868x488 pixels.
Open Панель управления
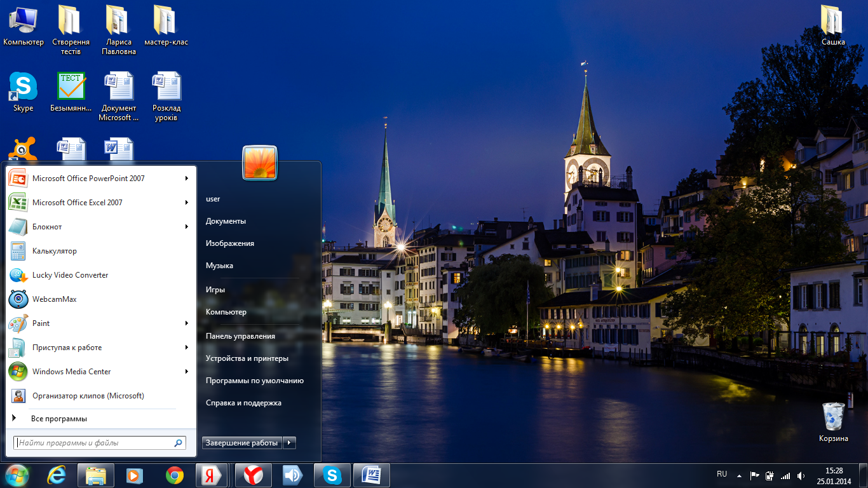click(240, 336)
